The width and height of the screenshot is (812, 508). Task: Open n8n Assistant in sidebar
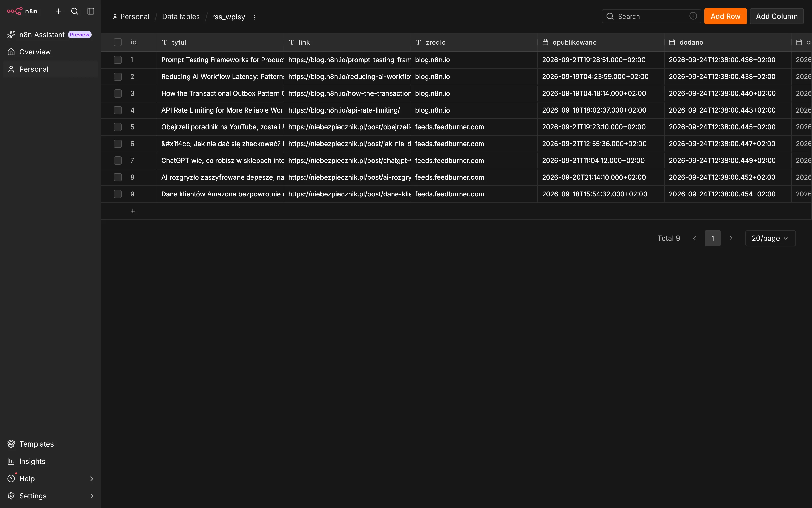click(51, 35)
